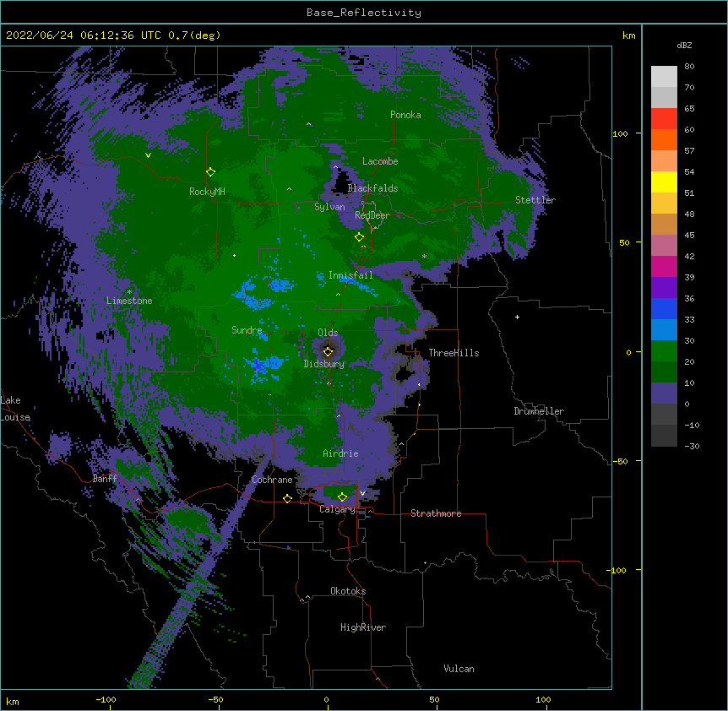Select the Innisfail city label
728x711 pixels.
click(x=350, y=275)
